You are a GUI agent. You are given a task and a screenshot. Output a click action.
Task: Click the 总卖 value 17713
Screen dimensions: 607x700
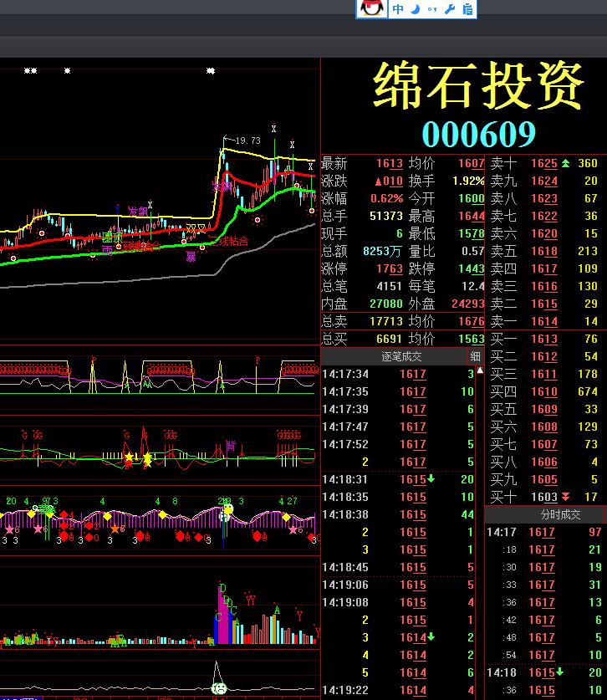386,321
